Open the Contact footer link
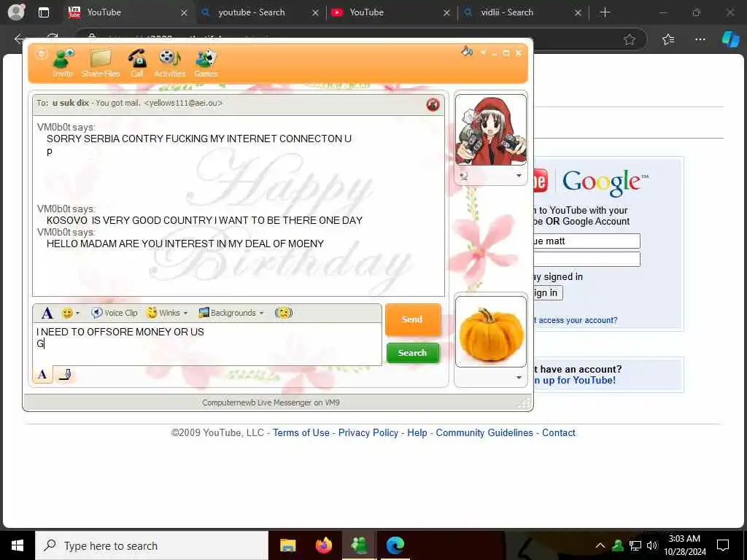Image resolution: width=747 pixels, height=560 pixels. [x=559, y=433]
